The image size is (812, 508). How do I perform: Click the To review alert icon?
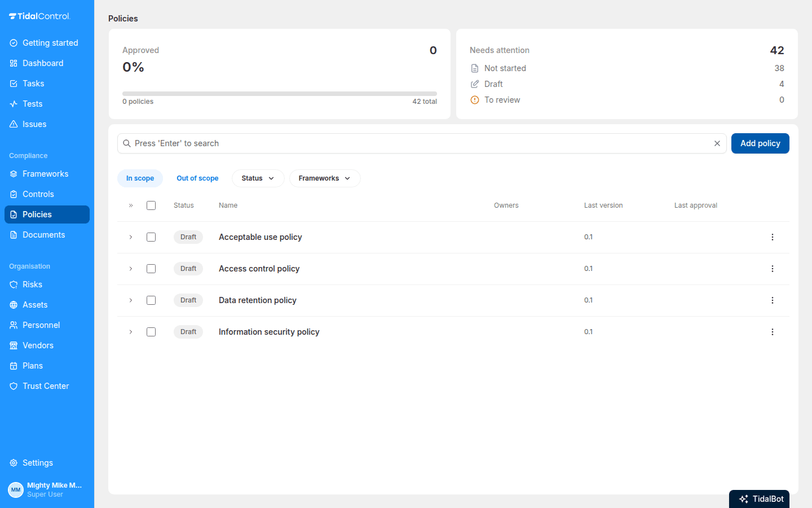(475, 100)
